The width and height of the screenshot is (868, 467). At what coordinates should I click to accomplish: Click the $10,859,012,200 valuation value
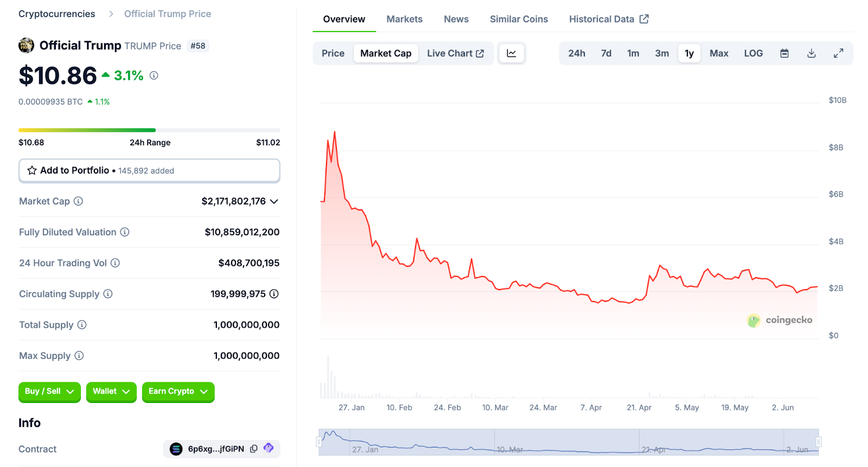coord(242,232)
